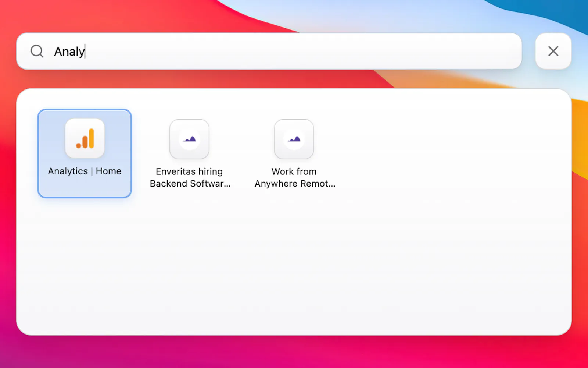Open the Analytics | Home bar-chart icon

[x=85, y=139]
